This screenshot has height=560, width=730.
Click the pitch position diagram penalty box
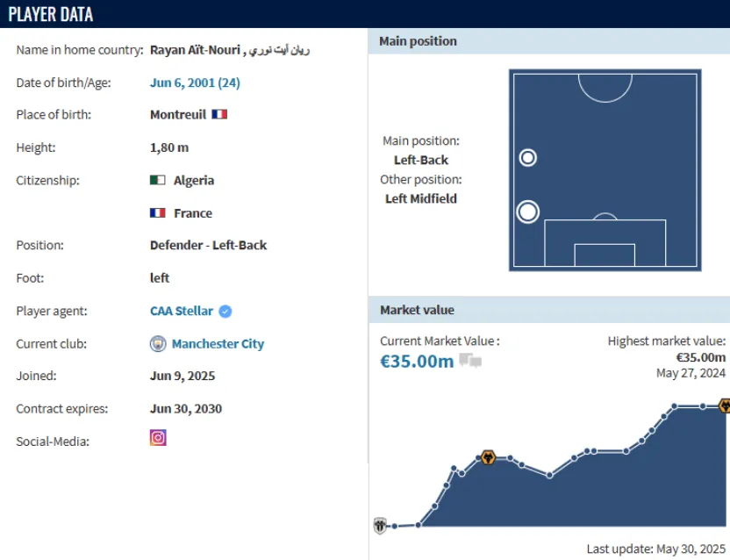click(x=605, y=243)
